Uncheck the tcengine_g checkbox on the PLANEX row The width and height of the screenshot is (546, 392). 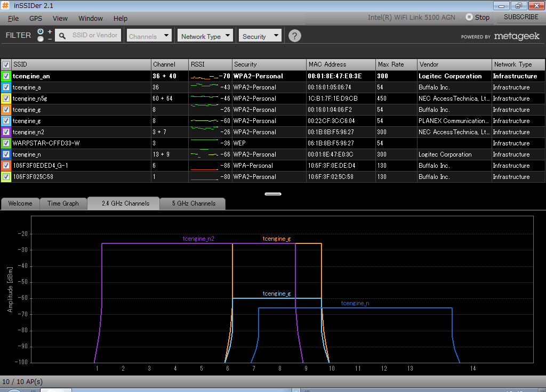point(6,121)
